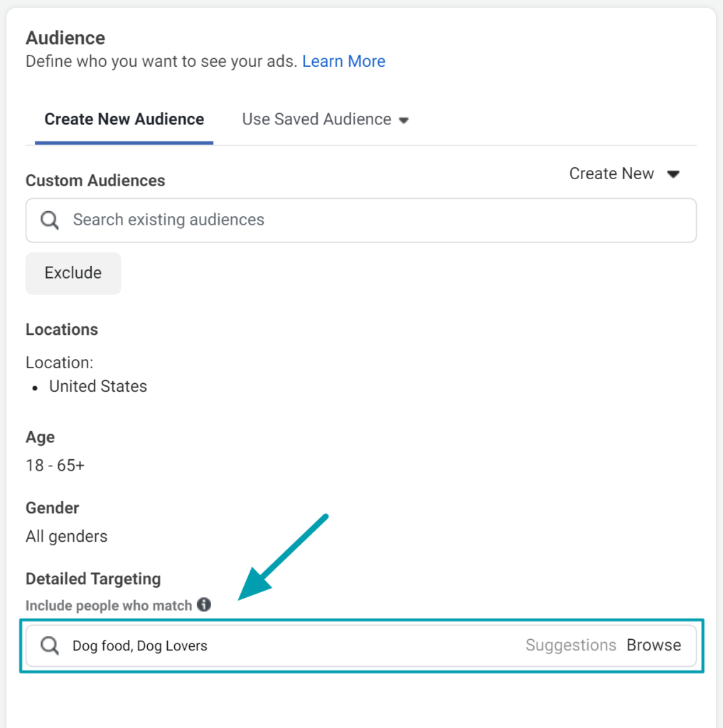Screen dimensions: 723x728
Task: Click the Create New dropdown caret
Action: tap(673, 174)
